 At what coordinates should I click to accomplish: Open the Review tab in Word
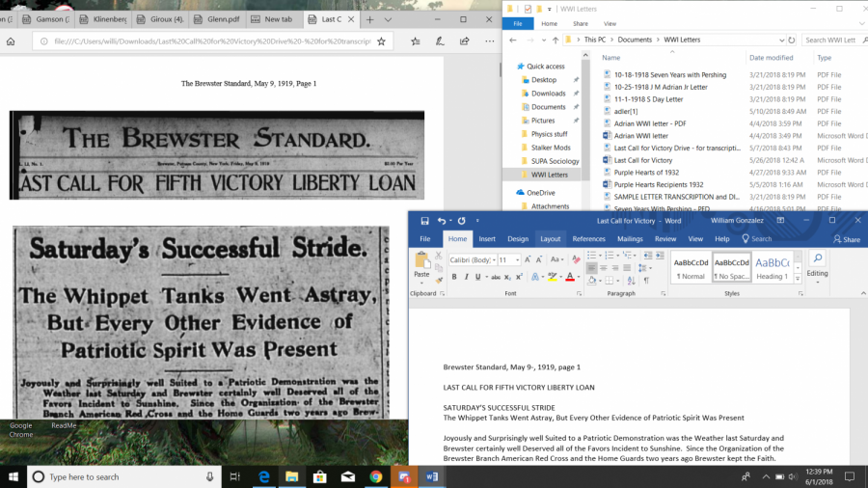tap(665, 239)
